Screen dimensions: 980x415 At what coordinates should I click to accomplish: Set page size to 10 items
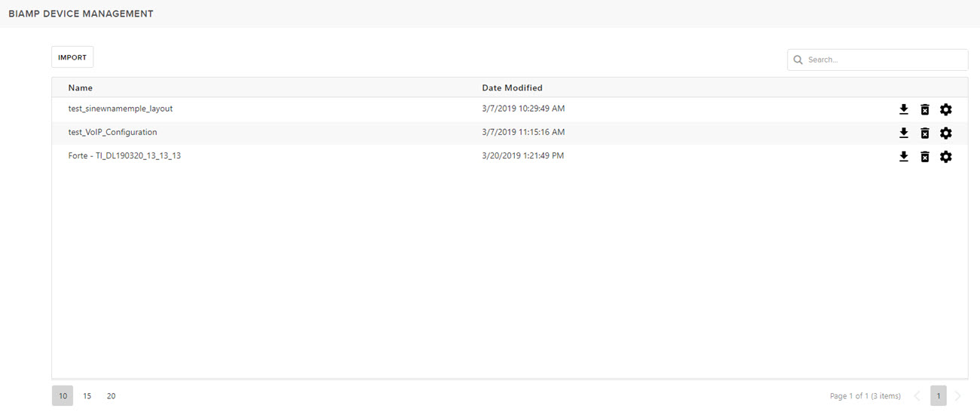point(63,396)
